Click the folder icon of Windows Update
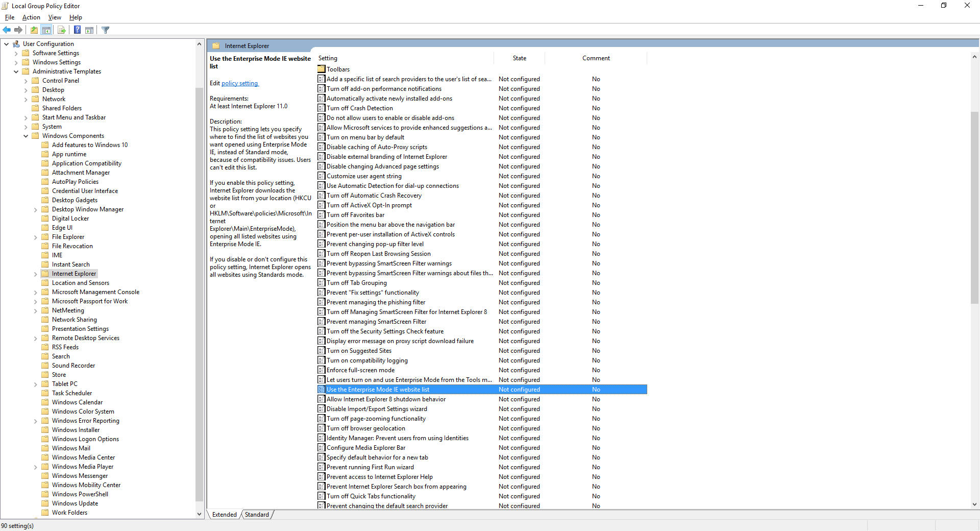The height and width of the screenshot is (531, 980). (x=45, y=503)
